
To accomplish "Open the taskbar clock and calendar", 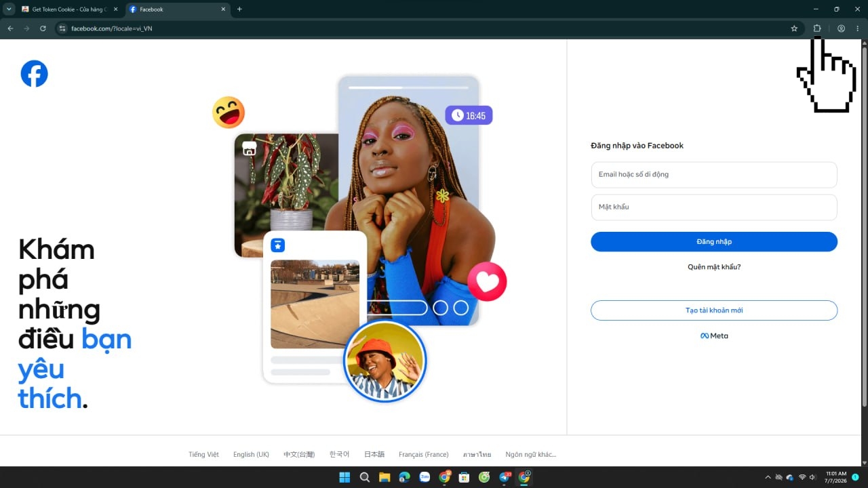I will 836,477.
